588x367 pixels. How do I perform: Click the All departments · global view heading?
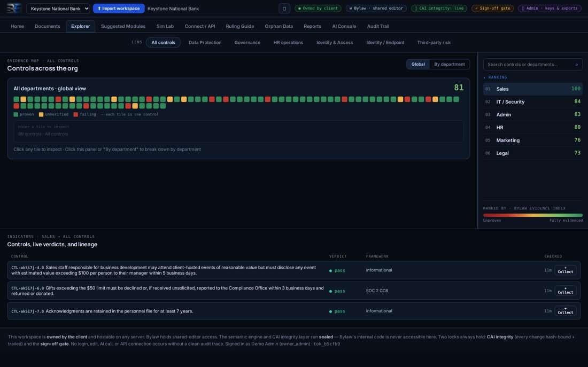[50, 89]
